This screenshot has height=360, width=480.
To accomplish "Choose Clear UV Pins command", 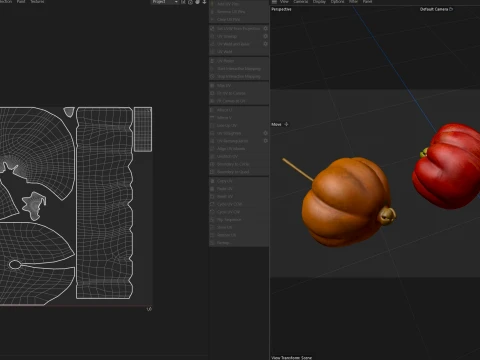I will (x=239, y=19).
